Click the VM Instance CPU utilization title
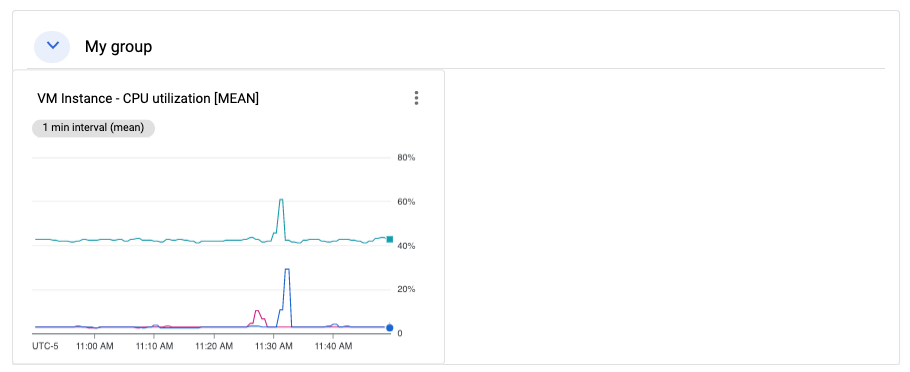This screenshot has height=372, width=910. tap(148, 99)
